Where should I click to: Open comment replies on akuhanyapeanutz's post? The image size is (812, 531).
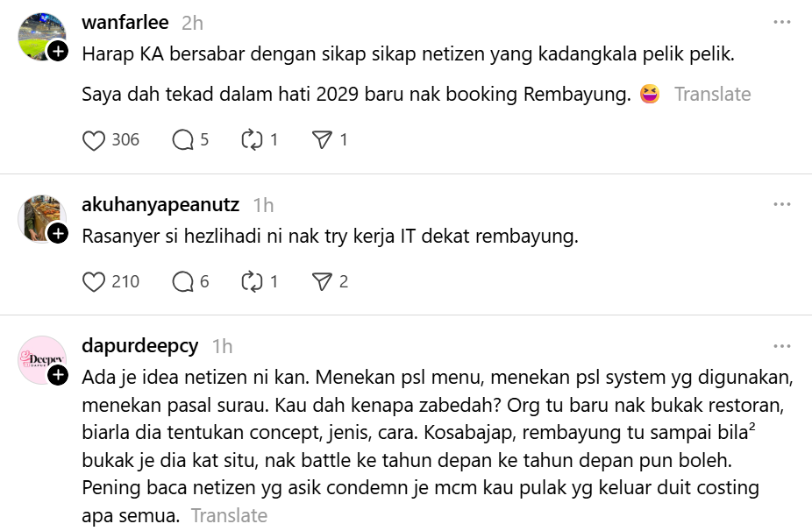(x=183, y=281)
